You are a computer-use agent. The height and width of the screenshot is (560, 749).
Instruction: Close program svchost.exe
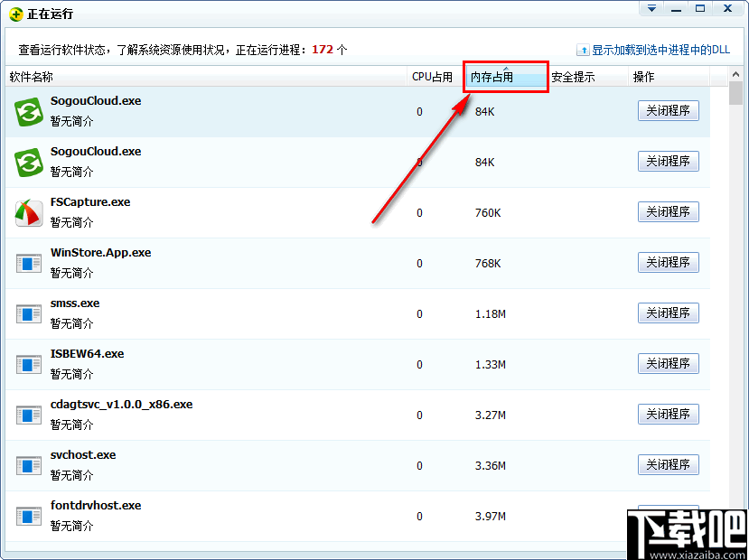tap(669, 465)
